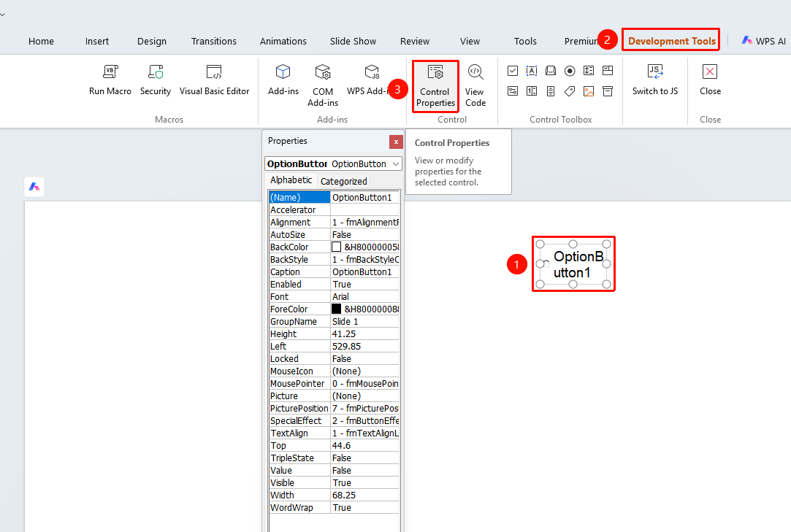Click the ForeColor black color swatch
The height and width of the screenshot is (532, 791).
pos(337,309)
